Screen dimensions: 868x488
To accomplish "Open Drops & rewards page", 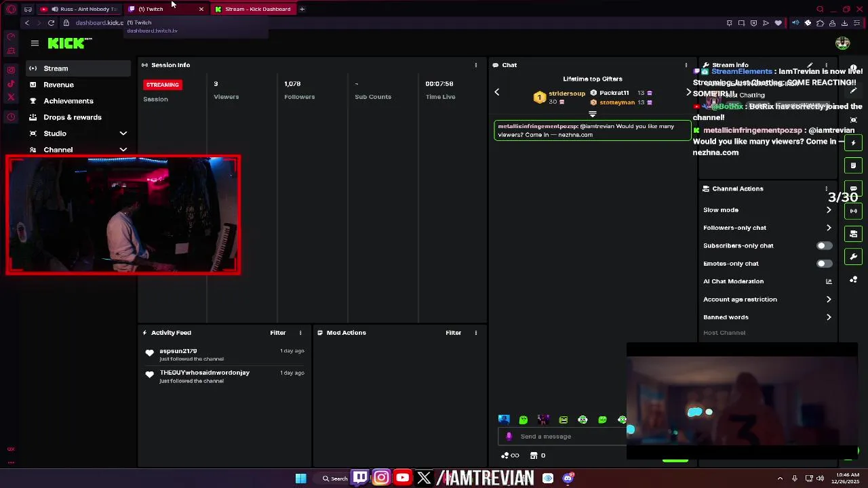I will [x=79, y=117].
